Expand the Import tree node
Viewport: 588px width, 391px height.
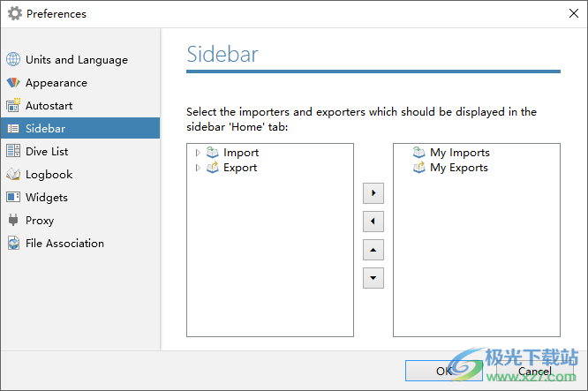pyautogui.click(x=198, y=153)
